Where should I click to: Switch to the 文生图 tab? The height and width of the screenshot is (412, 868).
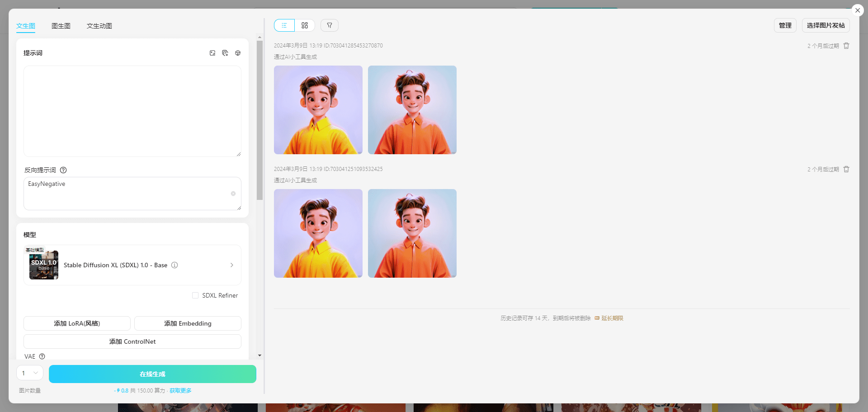click(x=26, y=26)
